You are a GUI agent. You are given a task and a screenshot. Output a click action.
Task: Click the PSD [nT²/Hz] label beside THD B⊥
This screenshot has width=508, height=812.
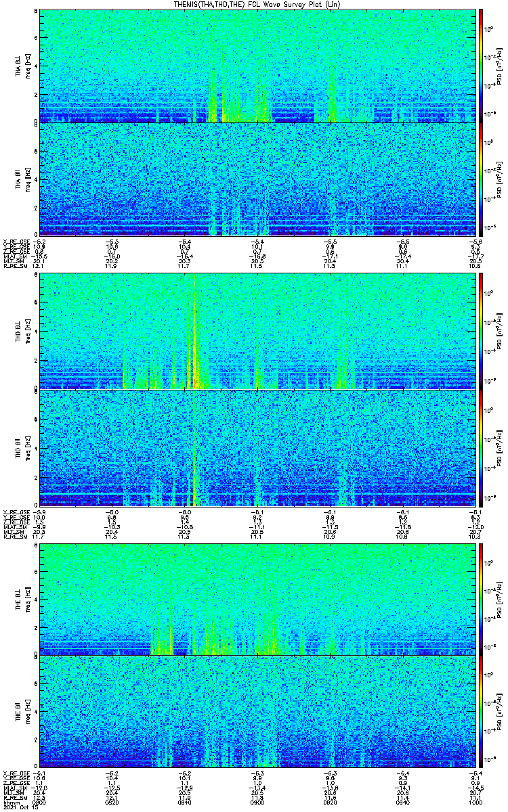pyautogui.click(x=501, y=332)
